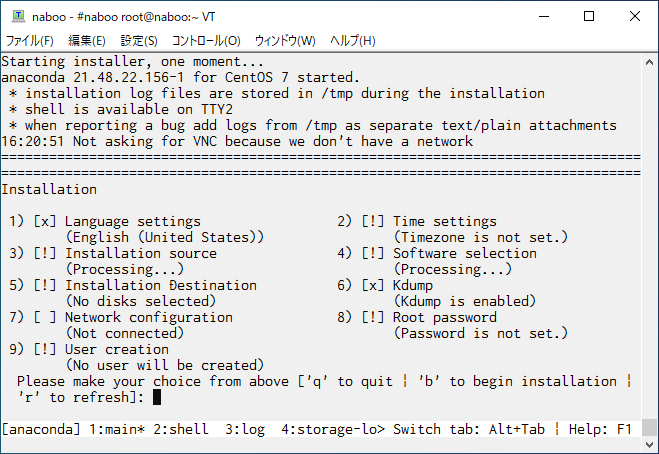
Task: Click the [!] Time settings marker
Action: [373, 222]
